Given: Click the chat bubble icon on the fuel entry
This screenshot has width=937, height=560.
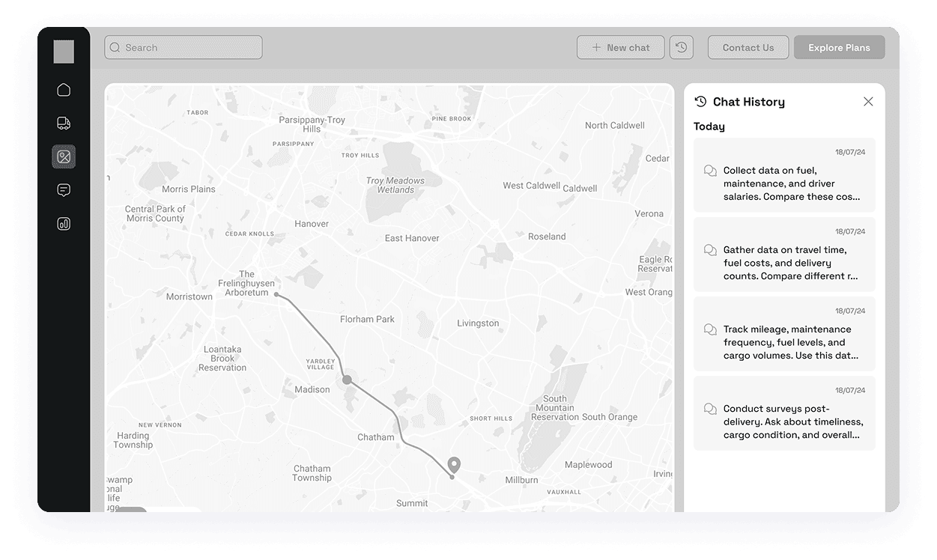Looking at the screenshot, I should (x=710, y=170).
